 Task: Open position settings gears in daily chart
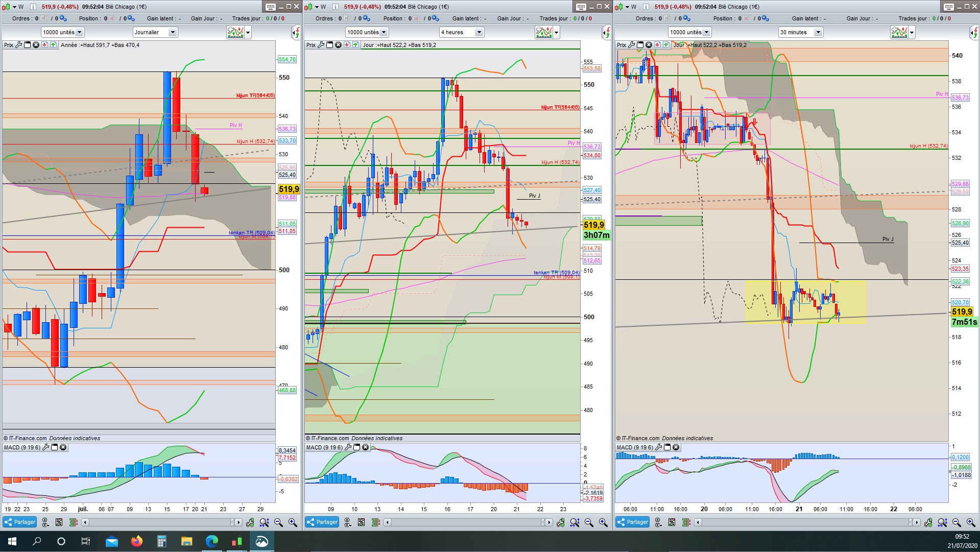pyautogui.click(x=131, y=18)
